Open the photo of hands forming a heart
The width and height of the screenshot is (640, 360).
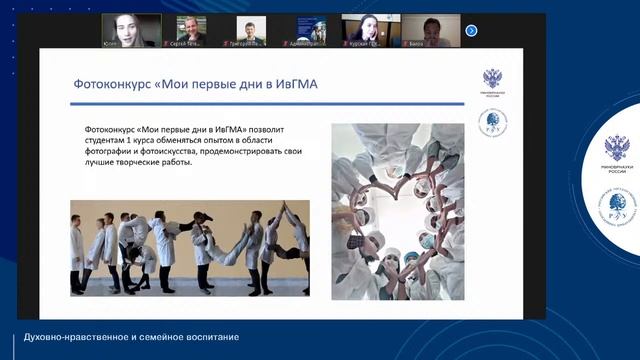398,211
